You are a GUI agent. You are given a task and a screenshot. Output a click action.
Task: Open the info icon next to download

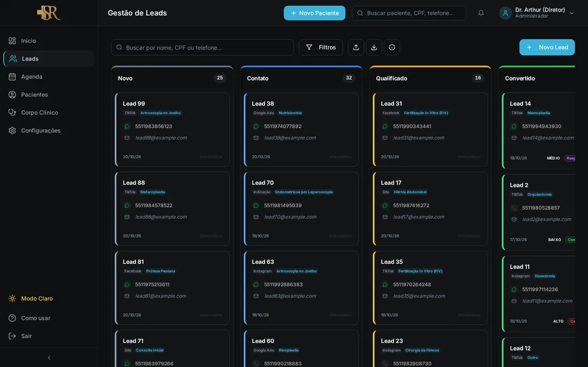[x=392, y=48]
